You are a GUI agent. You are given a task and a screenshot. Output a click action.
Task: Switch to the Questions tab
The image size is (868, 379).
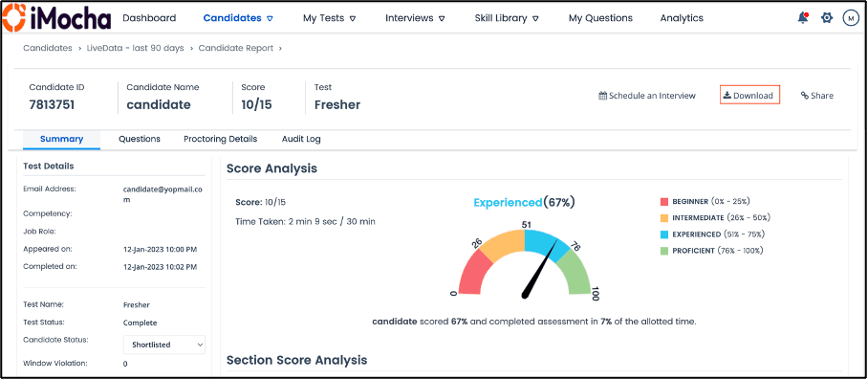click(x=140, y=139)
